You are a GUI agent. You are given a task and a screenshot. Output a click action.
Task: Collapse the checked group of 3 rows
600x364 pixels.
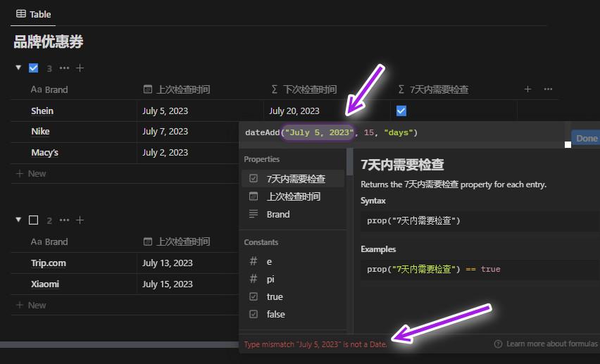tap(18, 68)
